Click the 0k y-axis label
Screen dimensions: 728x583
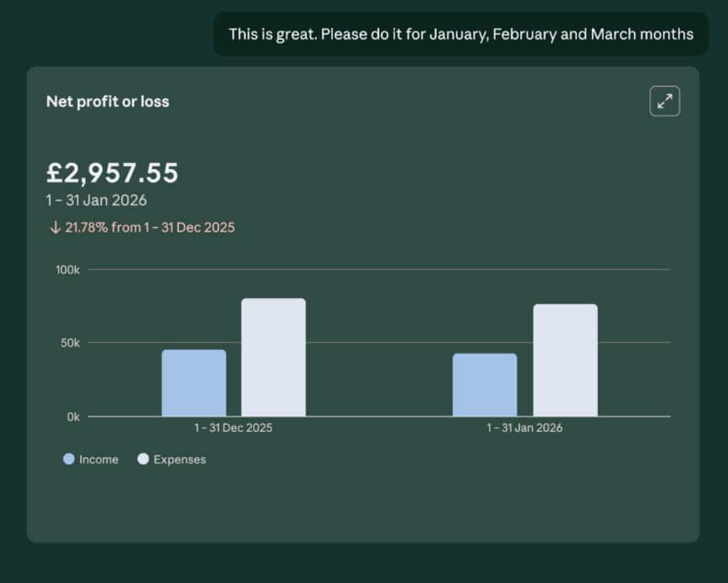point(73,417)
